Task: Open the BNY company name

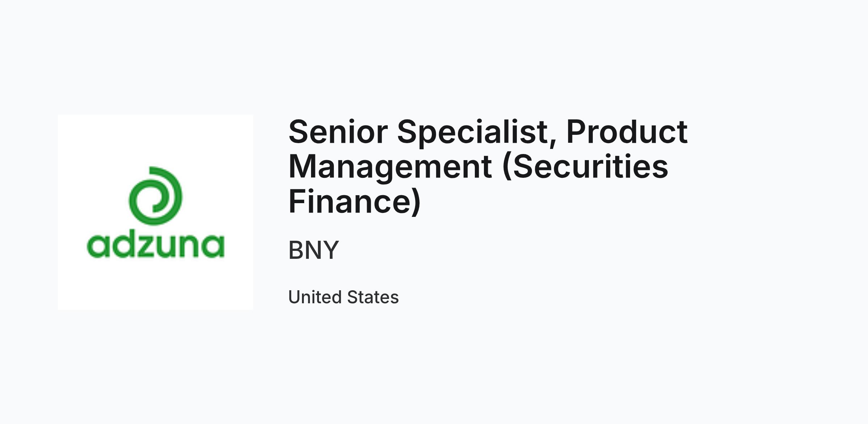Action: (314, 250)
